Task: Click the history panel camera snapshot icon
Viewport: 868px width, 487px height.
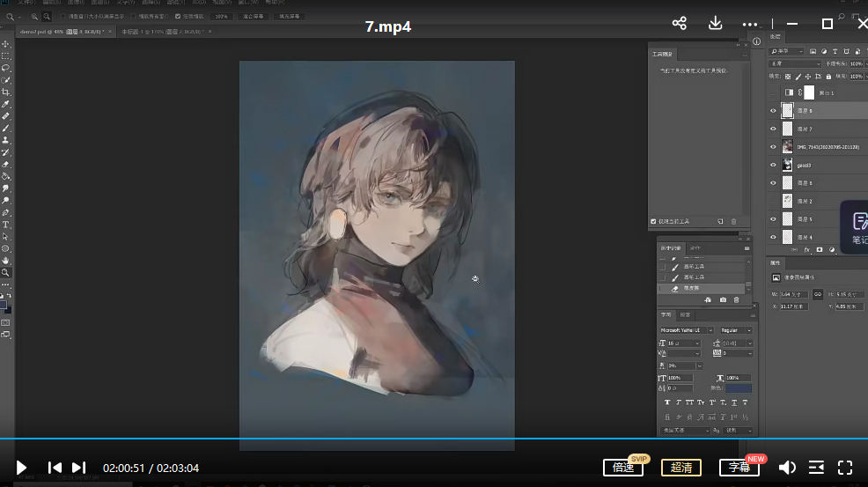Action: [x=723, y=300]
